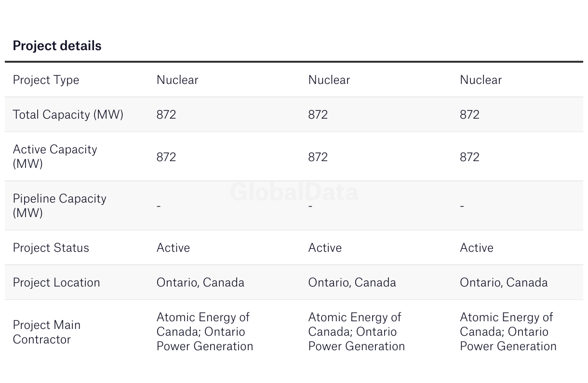588x383 pixels.
Task: Click the GlobalData watermark
Action: [294, 192]
